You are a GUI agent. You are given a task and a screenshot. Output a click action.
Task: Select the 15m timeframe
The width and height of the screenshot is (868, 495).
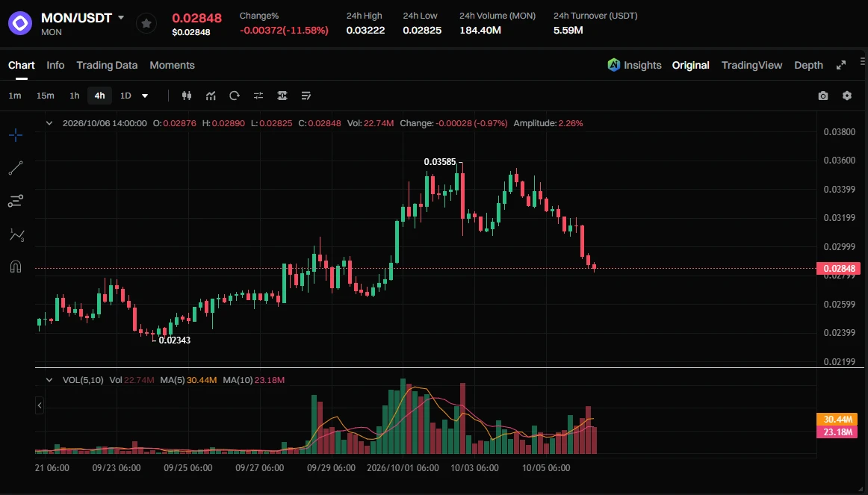tap(46, 96)
